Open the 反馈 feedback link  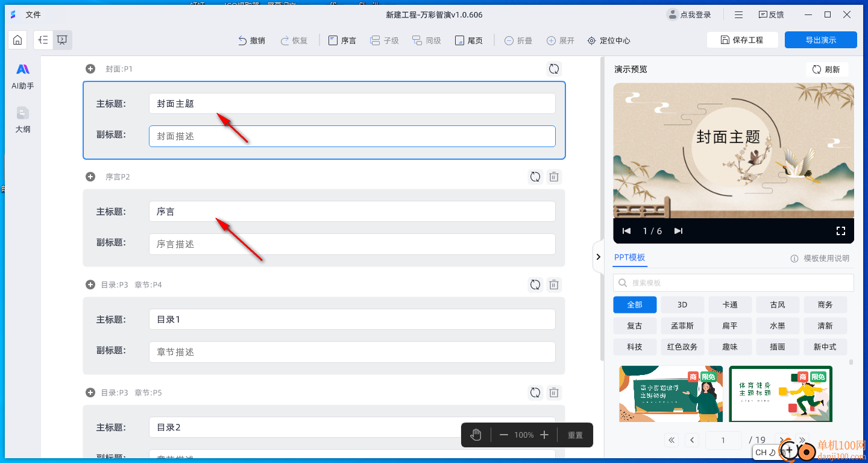[x=771, y=14]
